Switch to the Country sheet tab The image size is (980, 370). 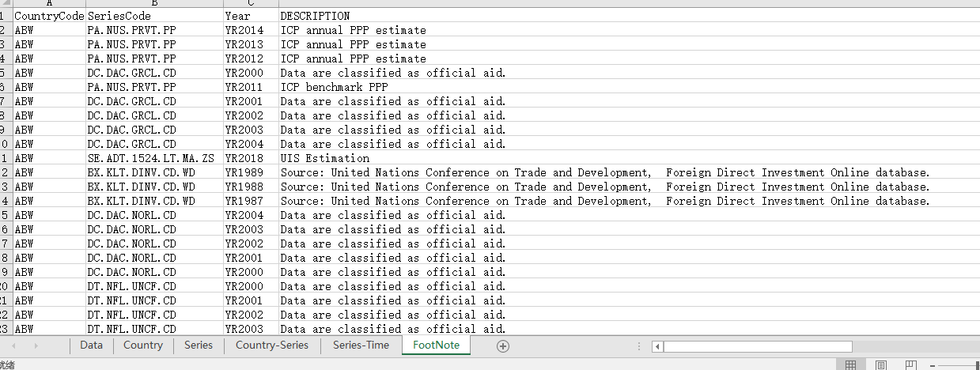pos(143,345)
